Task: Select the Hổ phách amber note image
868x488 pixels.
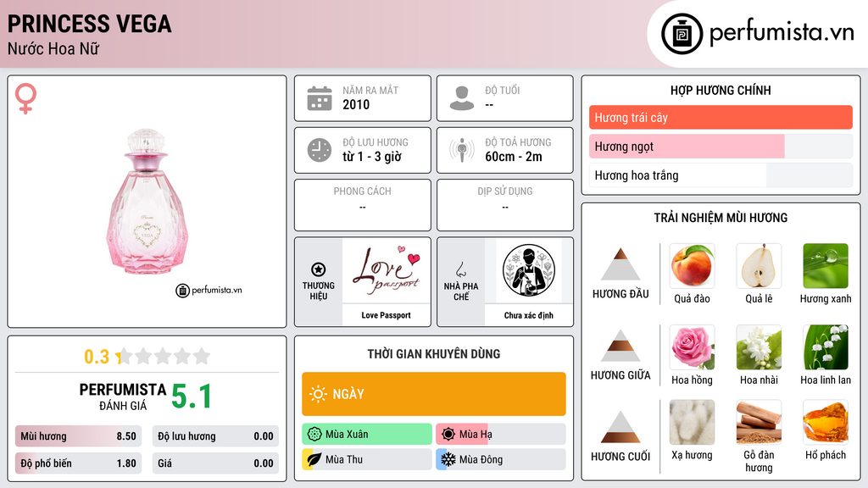Action: point(826,422)
